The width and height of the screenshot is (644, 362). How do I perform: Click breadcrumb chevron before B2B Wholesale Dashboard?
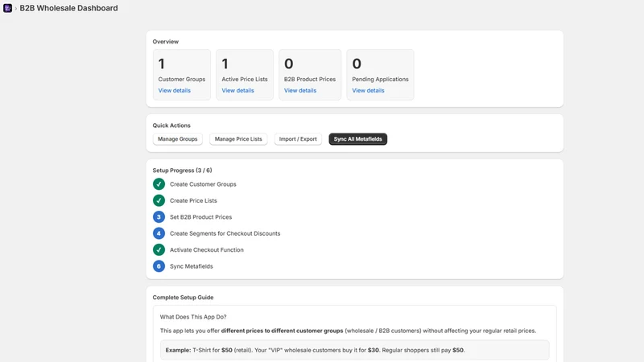pos(15,9)
